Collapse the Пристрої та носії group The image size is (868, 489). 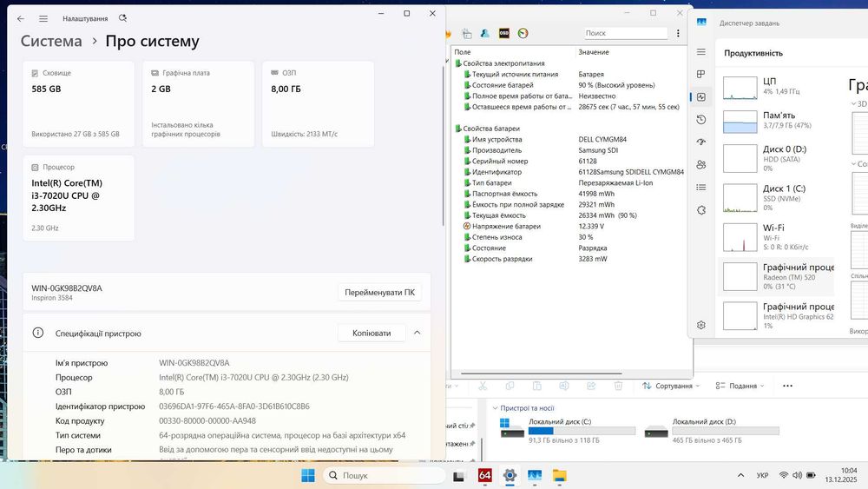[x=495, y=408]
